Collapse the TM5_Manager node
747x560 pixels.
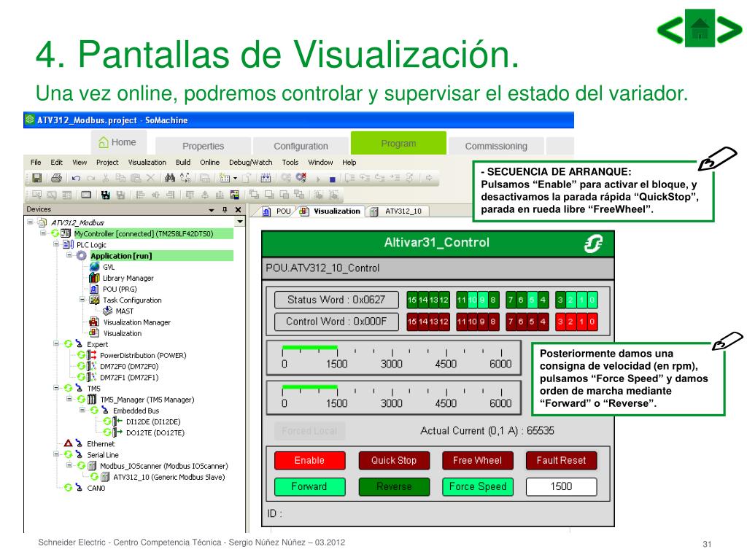click(69, 399)
